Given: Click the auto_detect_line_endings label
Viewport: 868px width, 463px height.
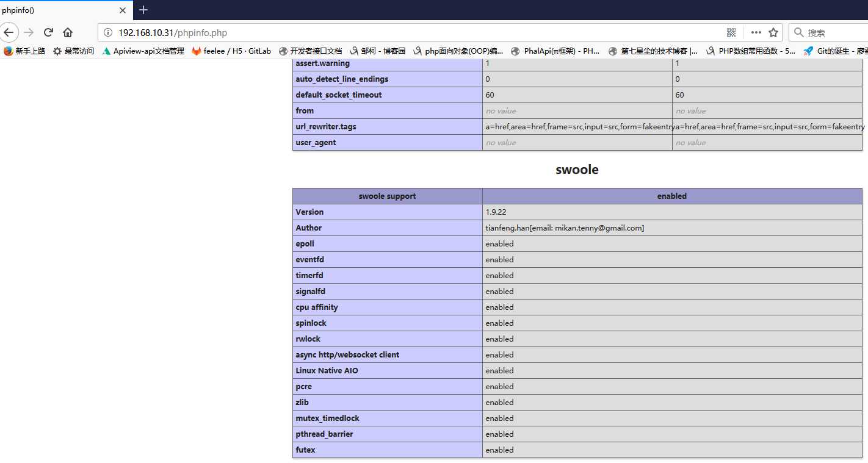Looking at the screenshot, I should click(x=342, y=79).
